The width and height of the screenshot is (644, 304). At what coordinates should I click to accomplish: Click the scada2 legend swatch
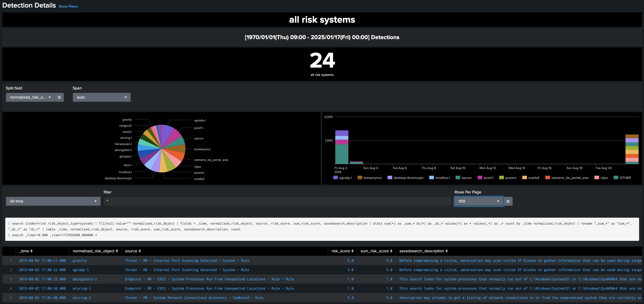[525, 178]
